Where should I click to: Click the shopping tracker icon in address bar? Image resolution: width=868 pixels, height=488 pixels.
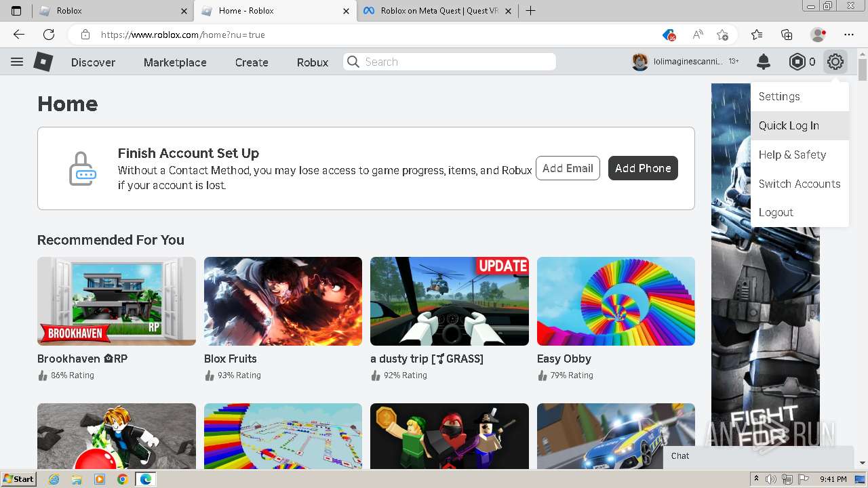tap(669, 35)
